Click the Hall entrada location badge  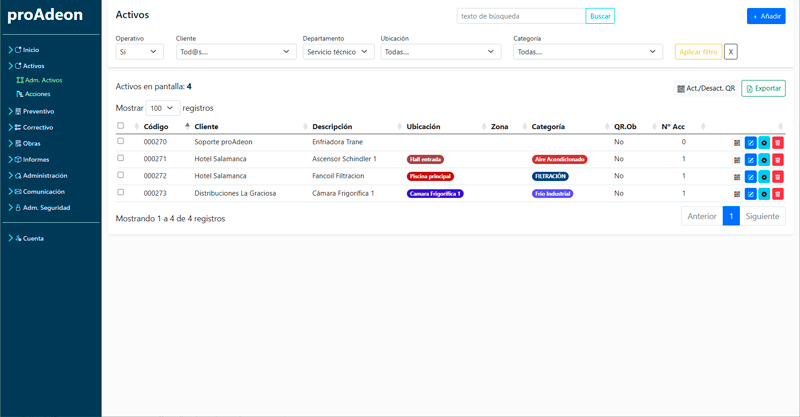[x=426, y=160]
